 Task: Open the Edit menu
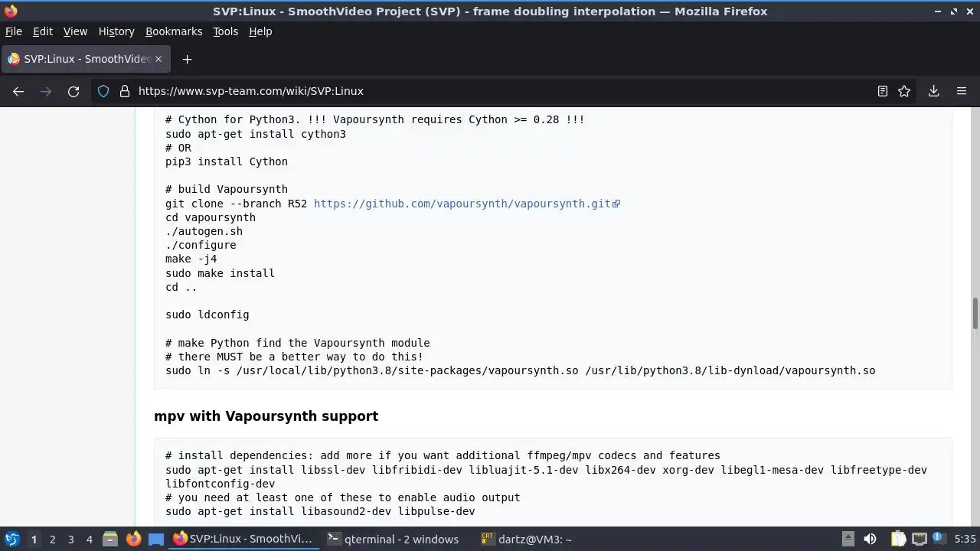tap(43, 31)
